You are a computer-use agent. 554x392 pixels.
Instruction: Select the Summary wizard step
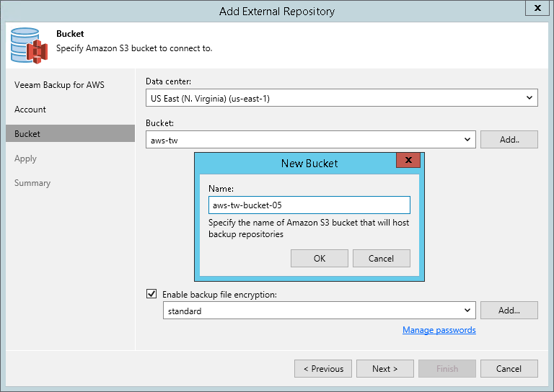coord(32,183)
